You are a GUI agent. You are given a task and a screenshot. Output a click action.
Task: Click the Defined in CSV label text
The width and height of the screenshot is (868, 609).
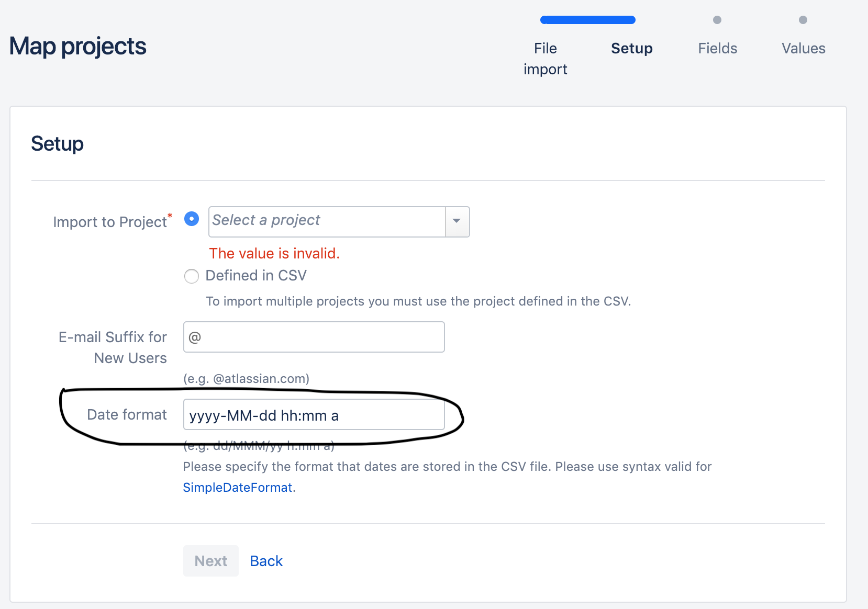(x=255, y=276)
